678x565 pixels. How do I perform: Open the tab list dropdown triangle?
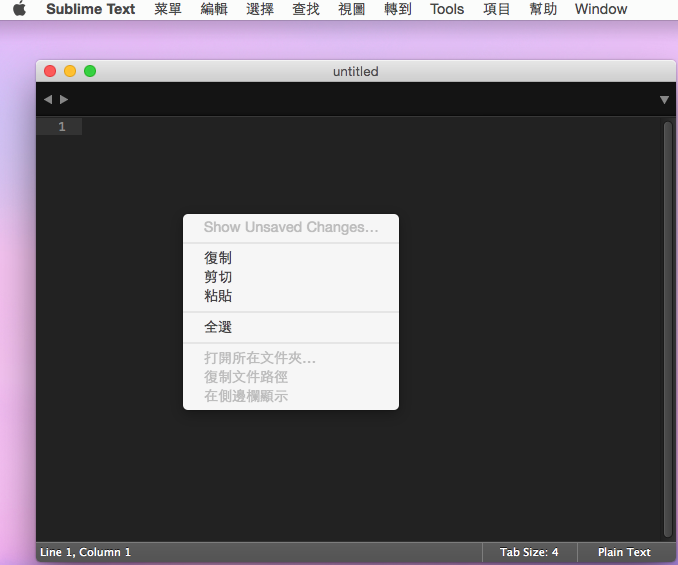[664, 100]
